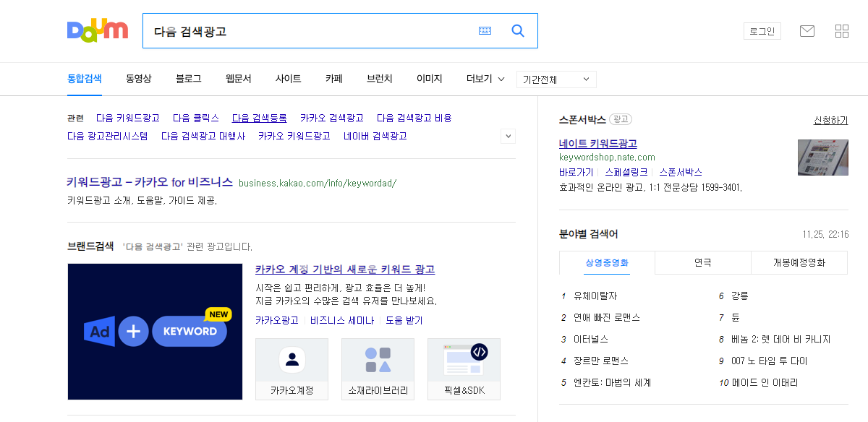Switch to the 카페 tab

[x=333, y=79]
